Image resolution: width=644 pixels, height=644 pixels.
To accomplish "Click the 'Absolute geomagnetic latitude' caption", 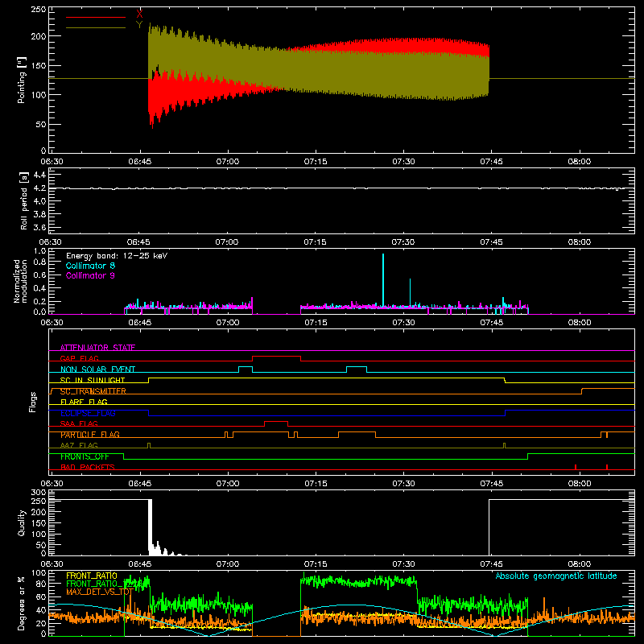I will [x=556, y=576].
